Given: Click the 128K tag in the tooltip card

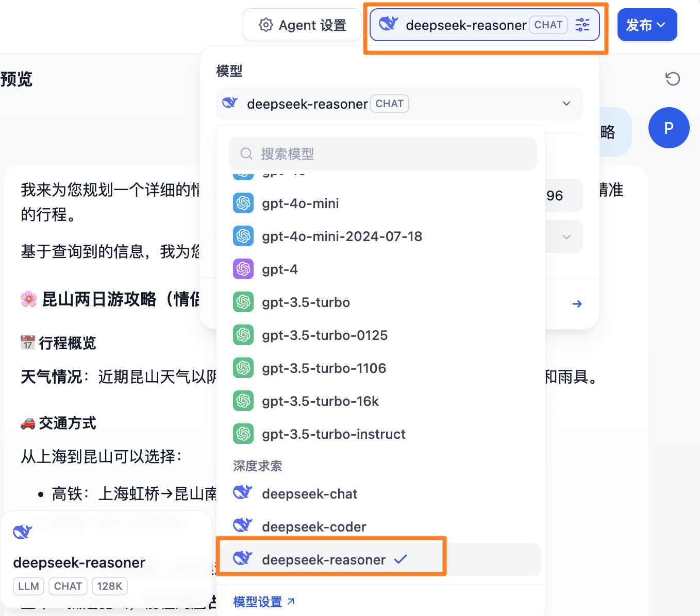Looking at the screenshot, I should (110, 586).
